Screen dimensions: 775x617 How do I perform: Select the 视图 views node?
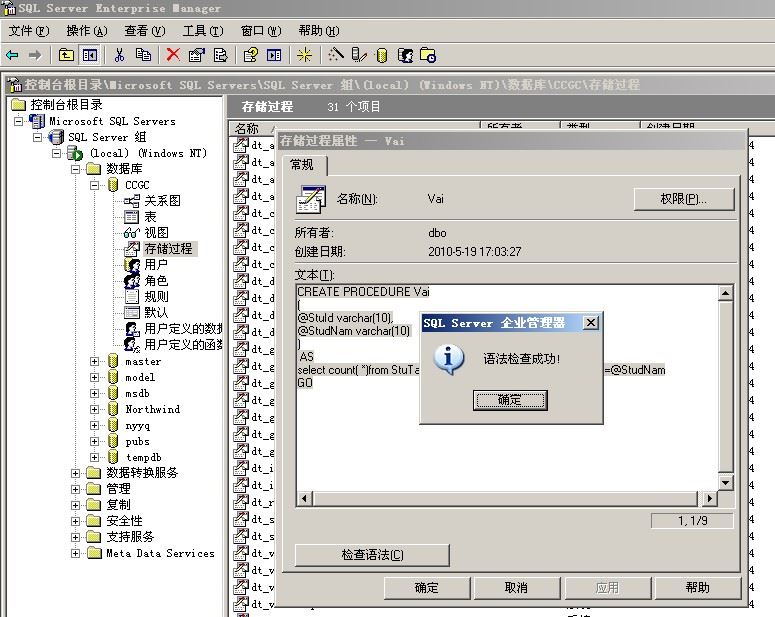[x=156, y=232]
